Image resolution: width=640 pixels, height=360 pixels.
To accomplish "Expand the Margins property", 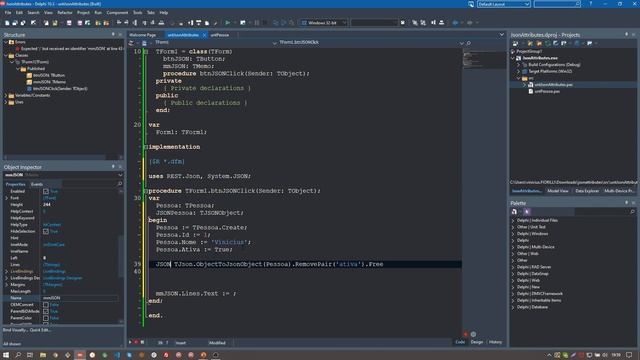I will [6, 285].
